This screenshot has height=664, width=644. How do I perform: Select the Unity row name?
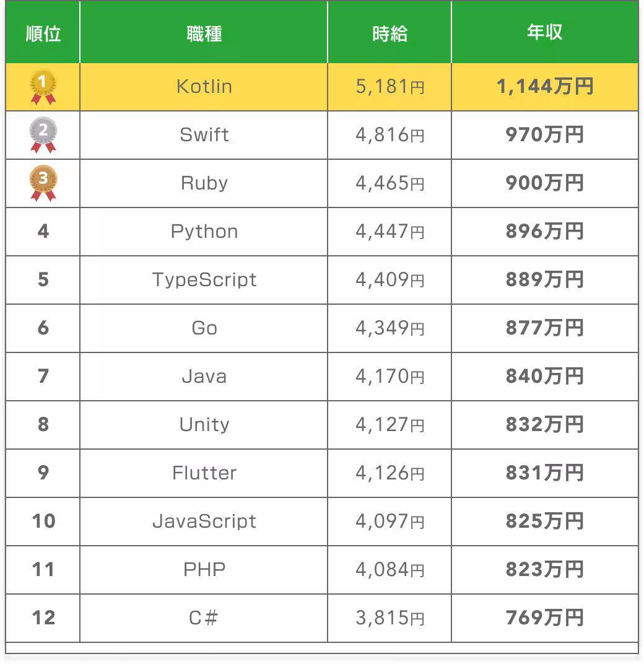pos(204,425)
